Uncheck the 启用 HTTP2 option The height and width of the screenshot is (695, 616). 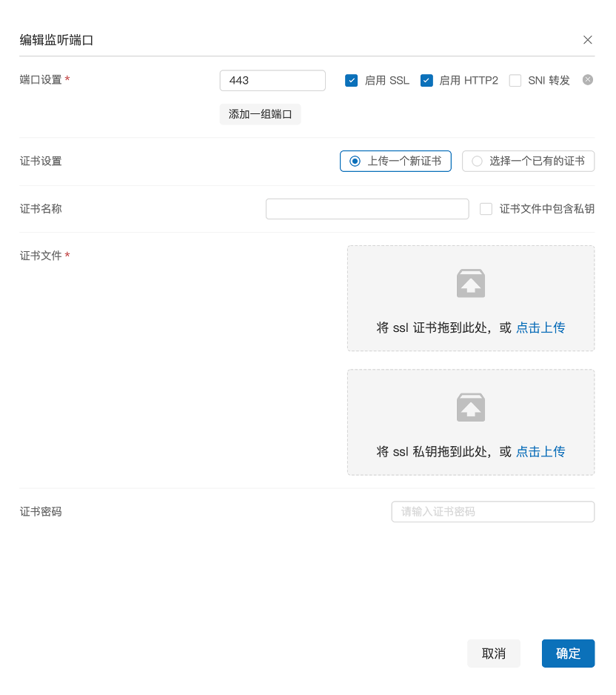(x=426, y=81)
